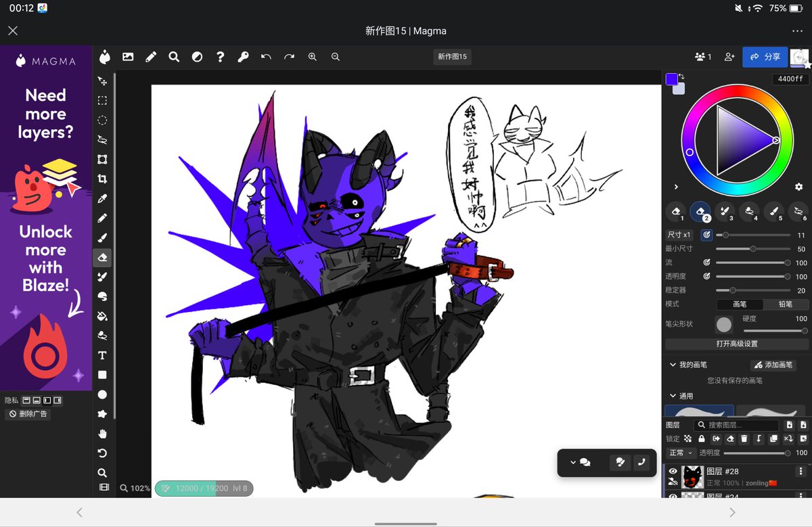Image resolution: width=812 pixels, height=527 pixels.
Task: Open the color settings gear
Action: coord(798,187)
